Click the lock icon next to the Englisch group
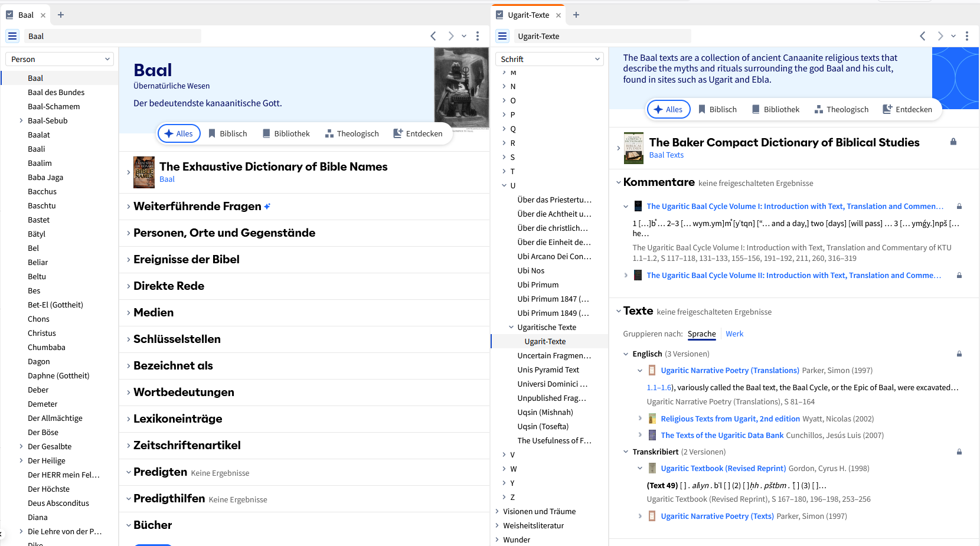Viewport: 980px width, 546px height. (x=959, y=353)
